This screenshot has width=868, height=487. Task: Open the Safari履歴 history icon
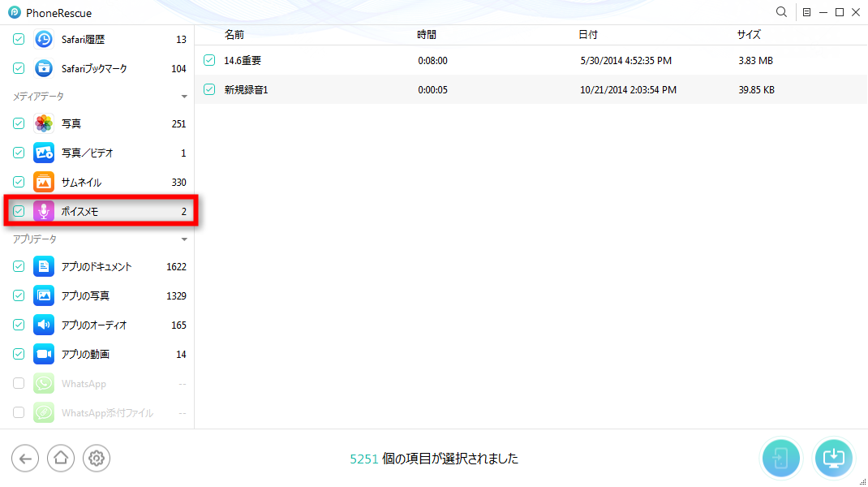(44, 39)
